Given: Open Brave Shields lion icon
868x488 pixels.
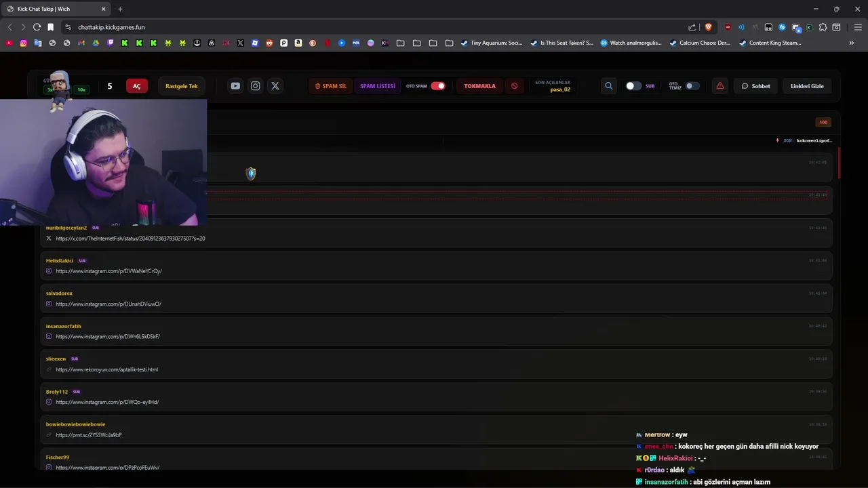Looking at the screenshot, I should point(709,27).
